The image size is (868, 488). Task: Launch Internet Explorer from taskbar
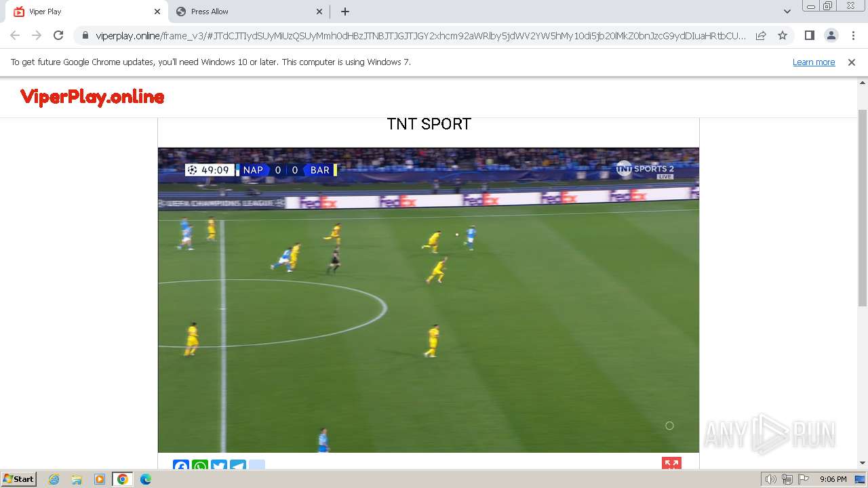pyautogui.click(x=54, y=479)
